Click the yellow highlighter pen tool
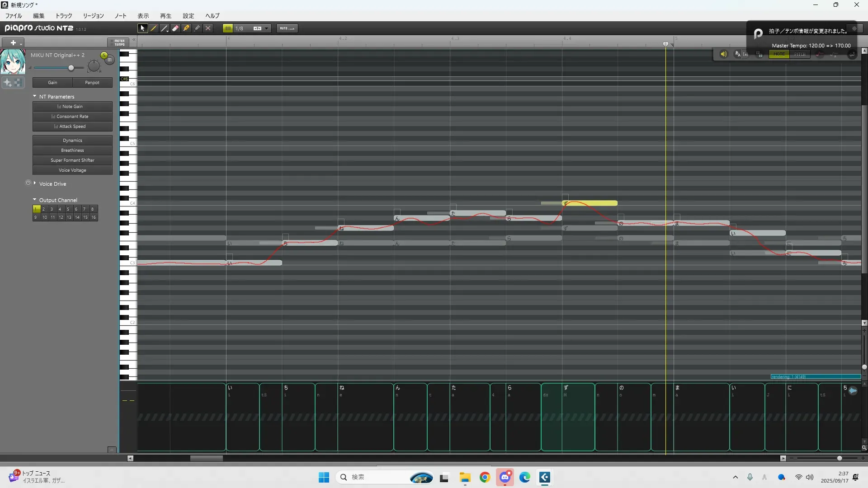This screenshot has width=868, height=488. coord(186,28)
